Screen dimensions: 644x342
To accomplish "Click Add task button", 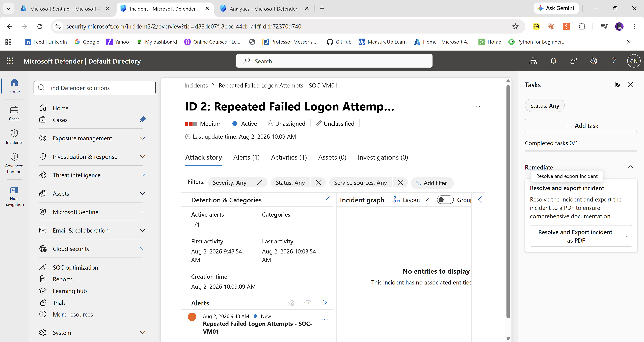I will tap(581, 126).
